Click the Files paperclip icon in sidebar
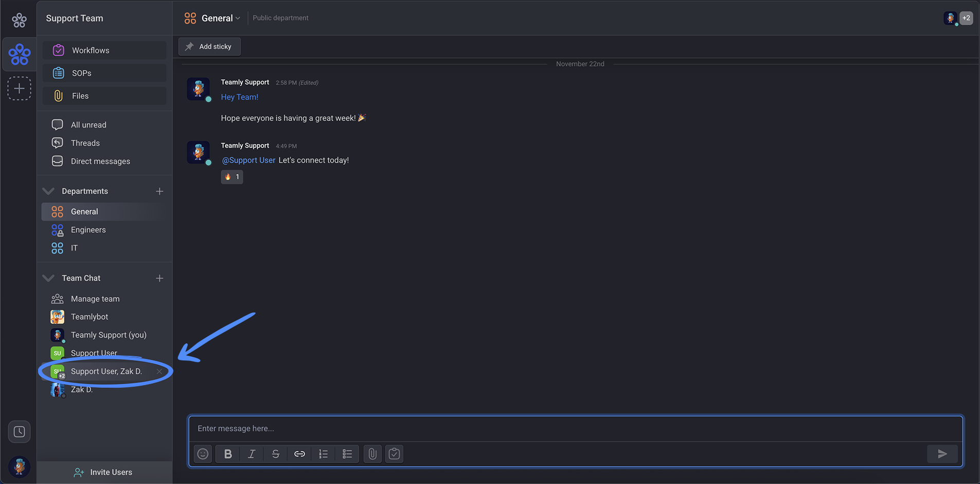 (59, 96)
